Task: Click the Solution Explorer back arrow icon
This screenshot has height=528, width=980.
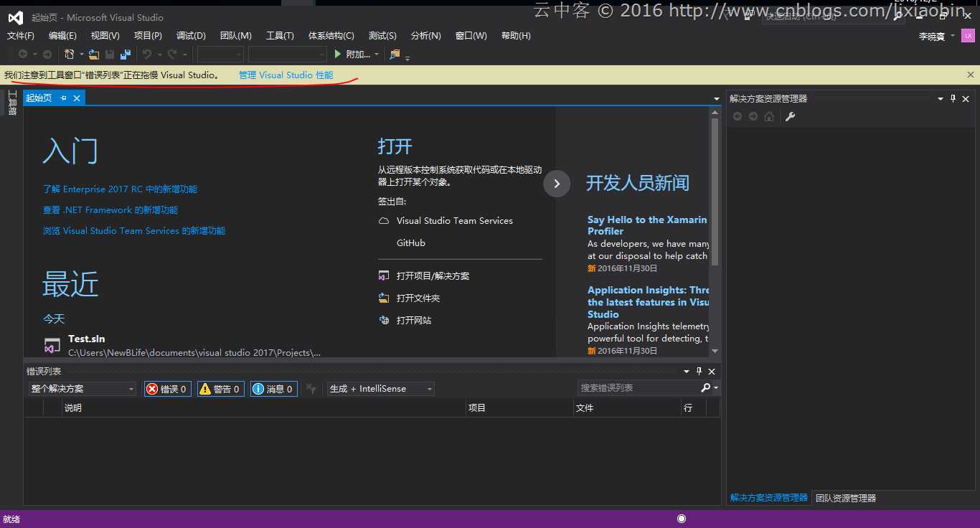Action: tap(737, 116)
